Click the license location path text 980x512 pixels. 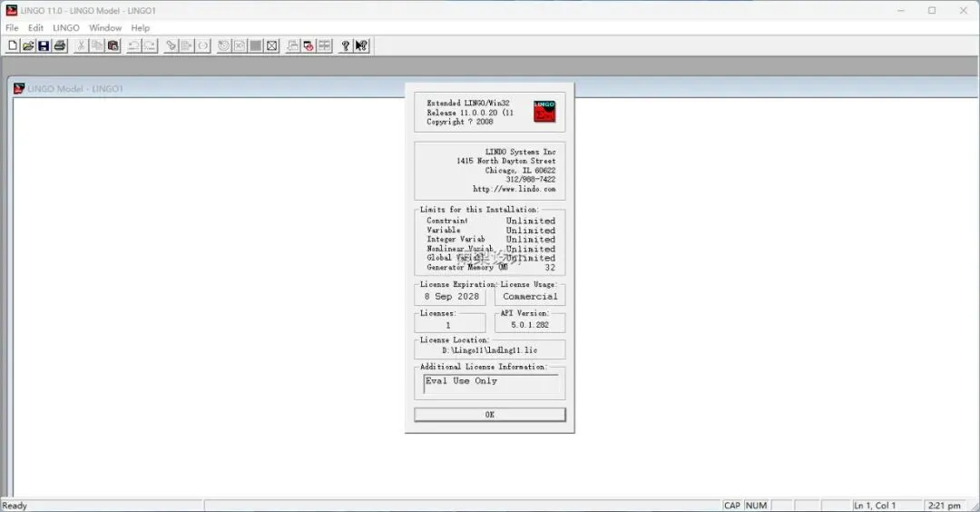pyautogui.click(x=489, y=350)
